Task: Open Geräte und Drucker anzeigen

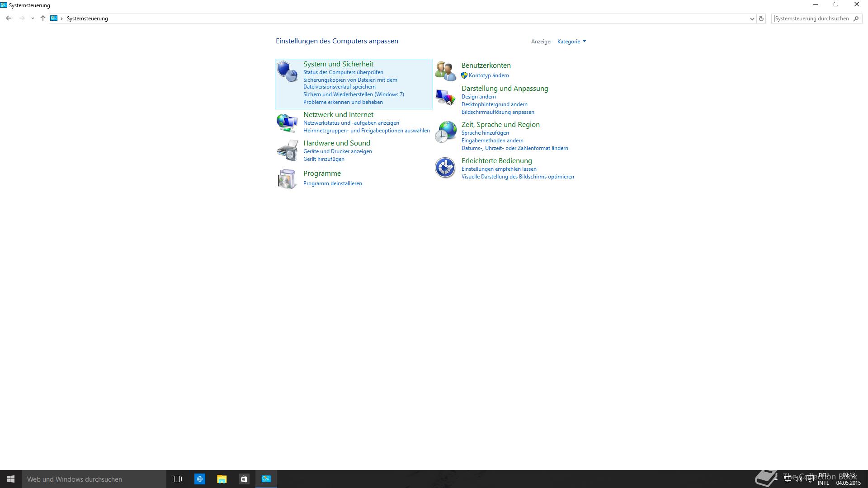Action: tap(337, 151)
